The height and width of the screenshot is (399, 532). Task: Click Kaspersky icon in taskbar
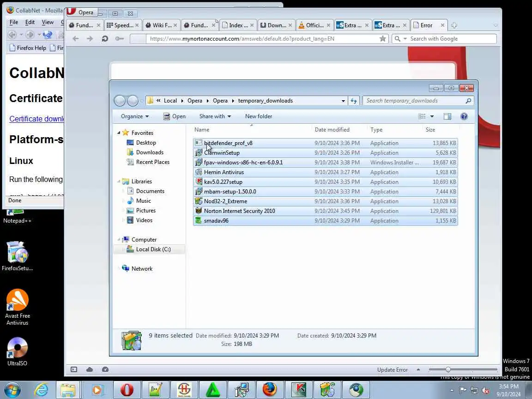pyautogui.click(x=299, y=390)
